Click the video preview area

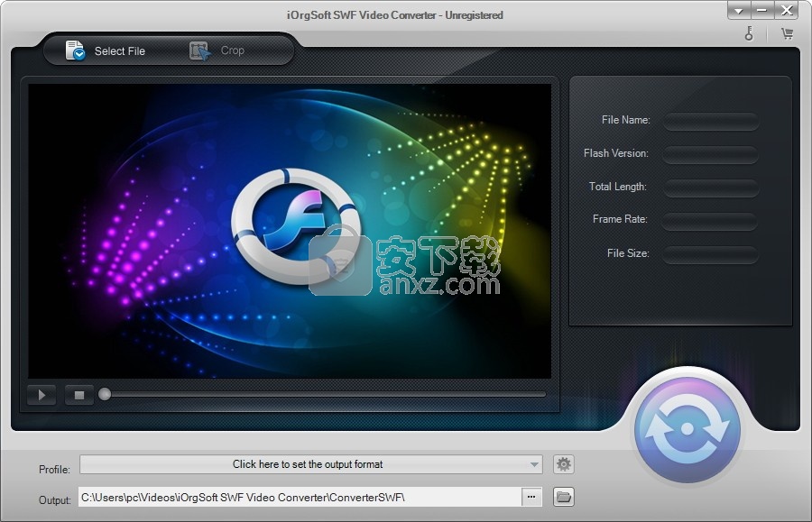pyautogui.click(x=290, y=231)
